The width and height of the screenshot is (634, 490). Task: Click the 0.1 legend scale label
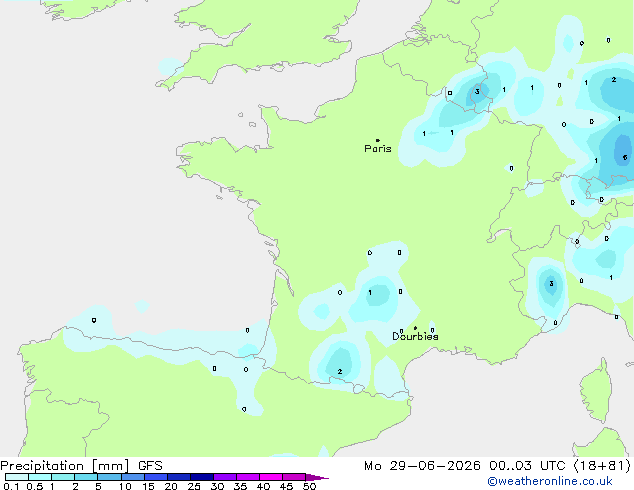click(11, 486)
